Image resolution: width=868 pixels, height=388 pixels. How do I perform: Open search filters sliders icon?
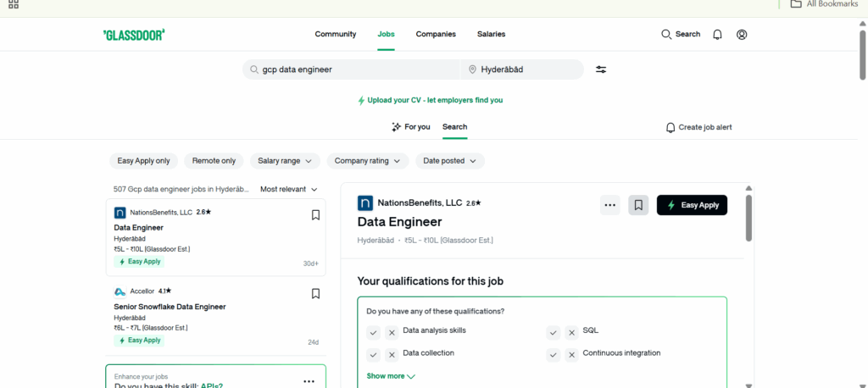[601, 69]
